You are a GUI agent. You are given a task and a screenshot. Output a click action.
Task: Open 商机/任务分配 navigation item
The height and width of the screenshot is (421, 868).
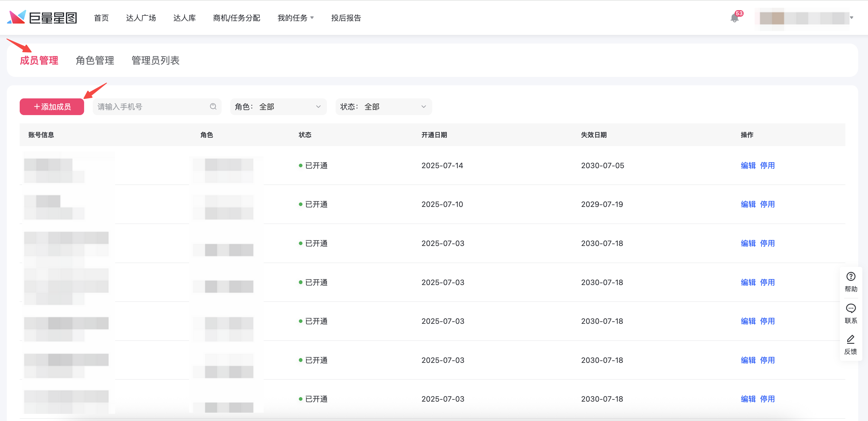(237, 18)
